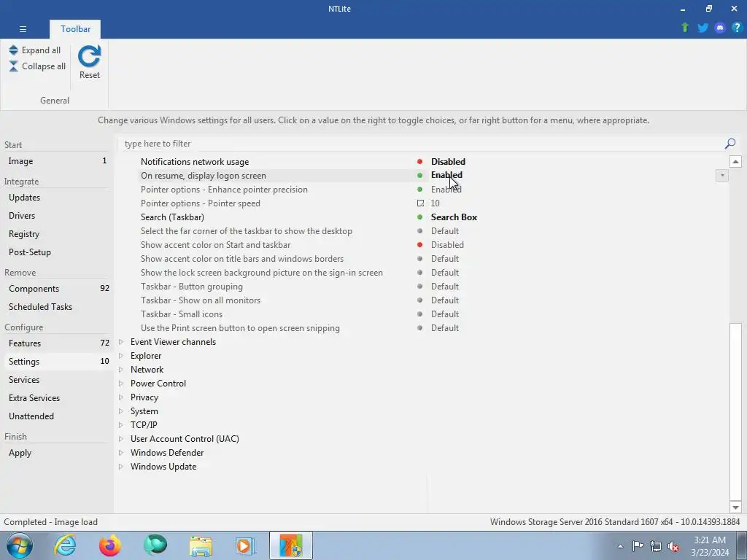Toggle Enhance pointer precision Enabled value

click(x=446, y=190)
